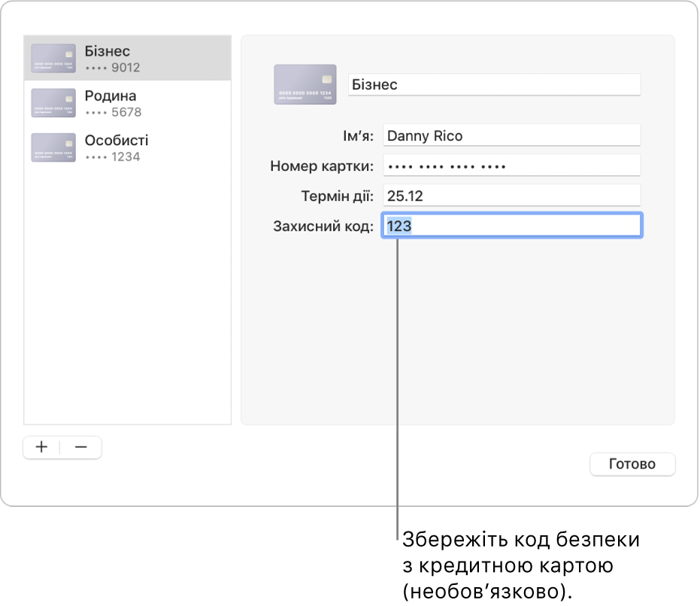This screenshot has height=606, width=700.
Task: Click the Захисний код label
Action: coord(323,226)
